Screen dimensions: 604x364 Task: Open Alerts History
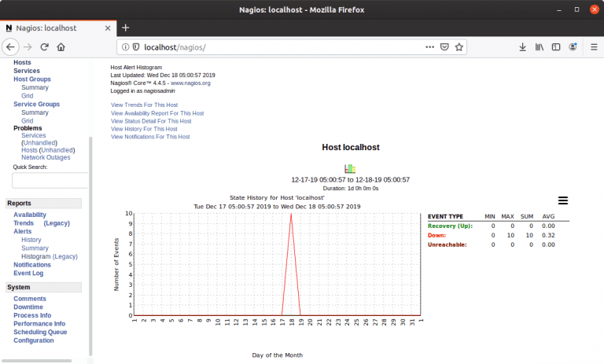click(x=31, y=240)
